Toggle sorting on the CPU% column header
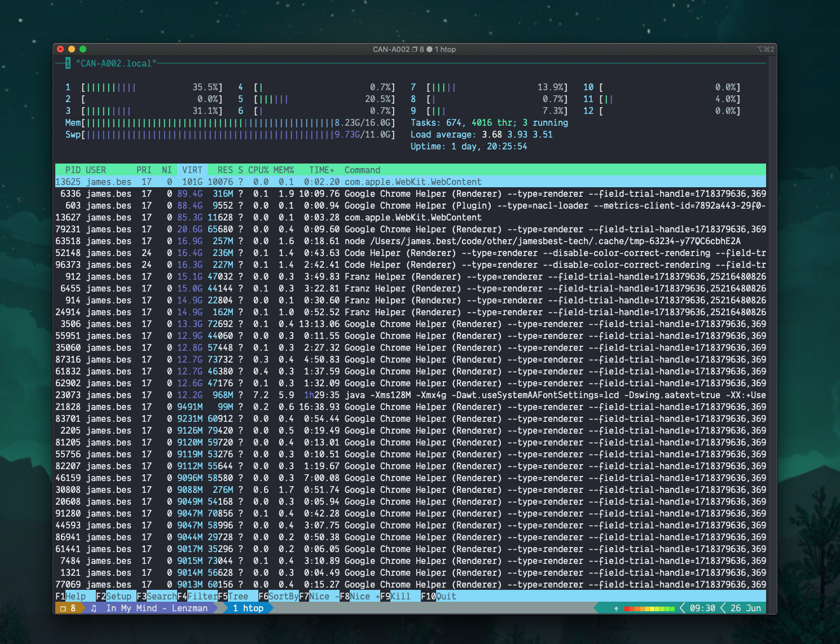The image size is (840, 644). tap(257, 170)
